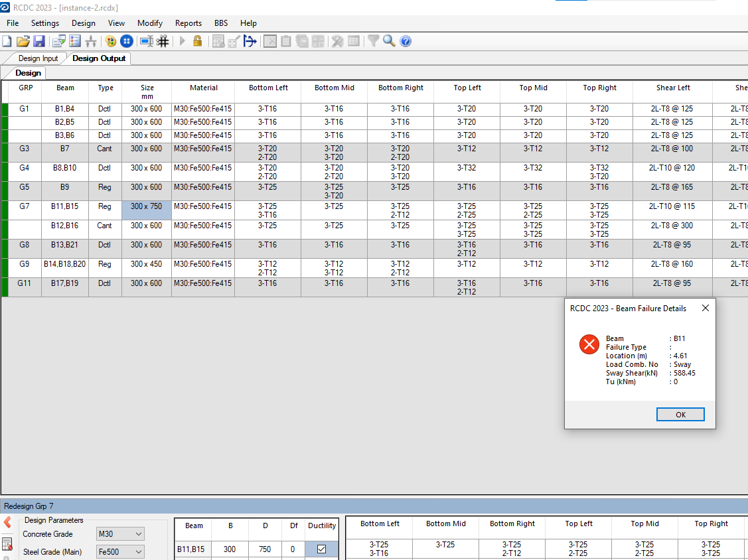Click the Open folder icon
The height and width of the screenshot is (560, 748).
(23, 41)
